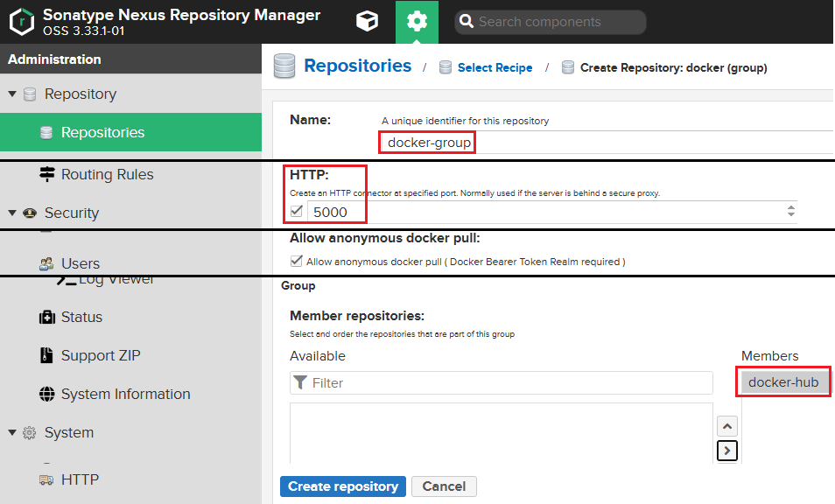Screen dimensions: 835x504
Task: Click the Cancel button
Action: 444,486
